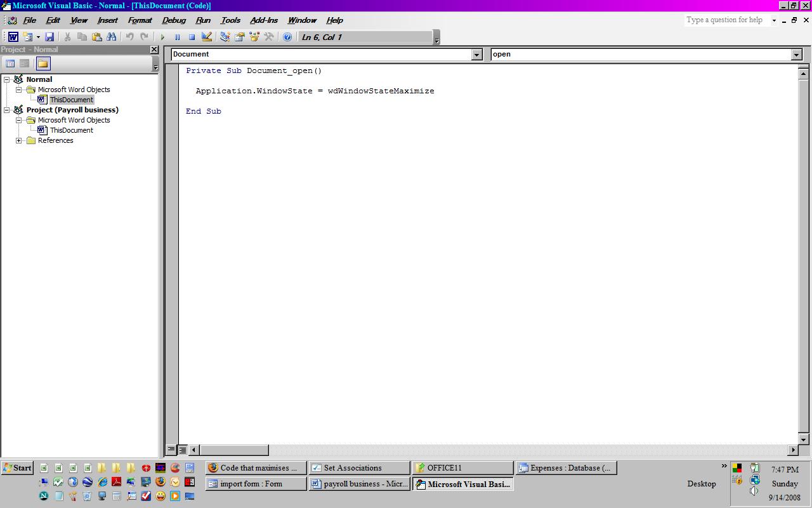Open Find with the binoculars icon
This screenshot has height=508, width=812.
(x=112, y=37)
